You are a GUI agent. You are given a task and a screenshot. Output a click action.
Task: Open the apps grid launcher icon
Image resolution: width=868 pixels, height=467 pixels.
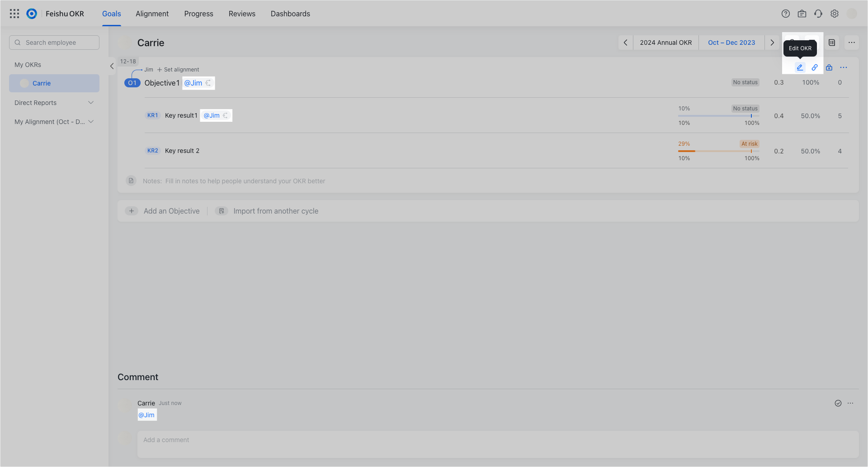pos(14,14)
